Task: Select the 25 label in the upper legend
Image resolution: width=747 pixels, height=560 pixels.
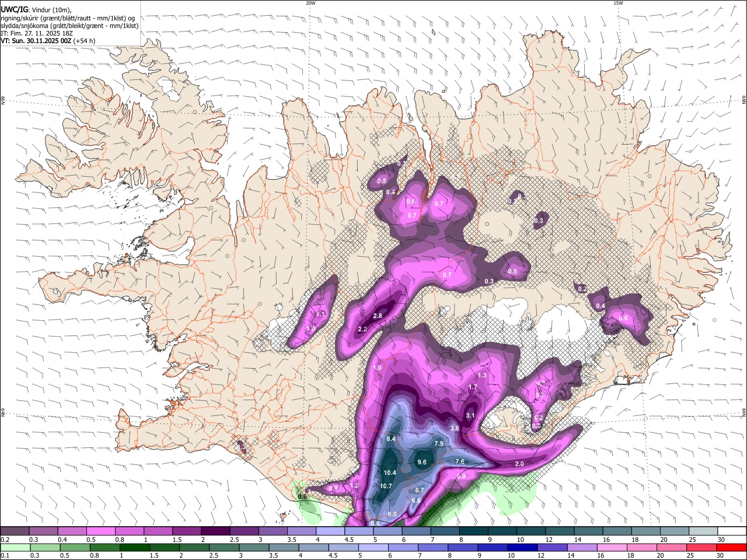Action: 692,540
